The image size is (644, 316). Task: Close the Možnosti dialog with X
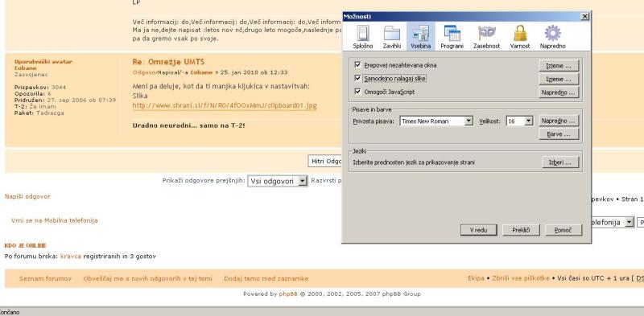pyautogui.click(x=584, y=16)
